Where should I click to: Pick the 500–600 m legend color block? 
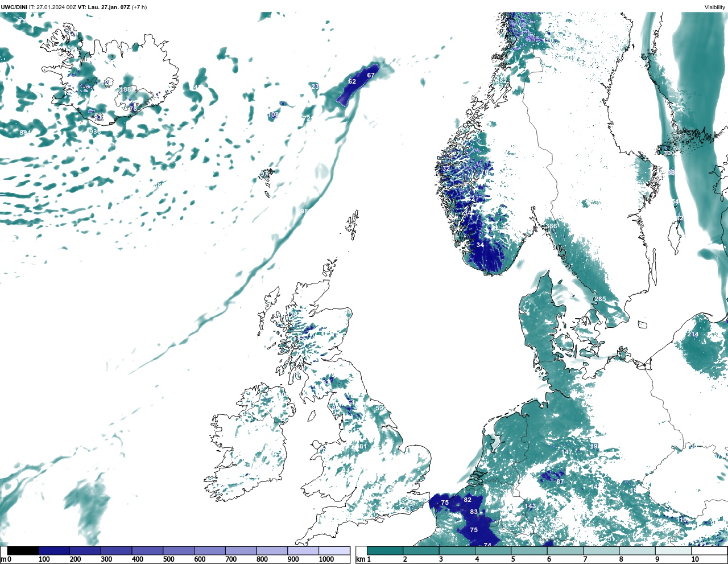[178, 551]
